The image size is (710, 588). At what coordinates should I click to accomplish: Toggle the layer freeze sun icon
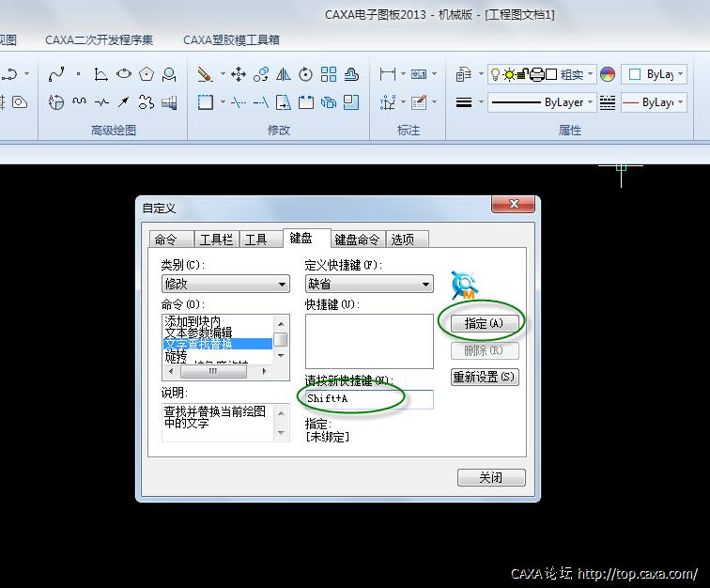tap(509, 74)
